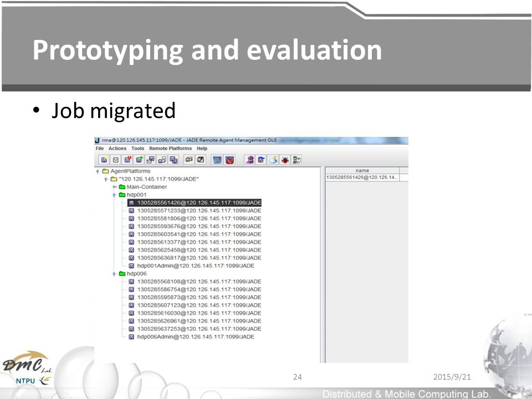
Task: Click the "name" column header
Action: click(x=362, y=170)
